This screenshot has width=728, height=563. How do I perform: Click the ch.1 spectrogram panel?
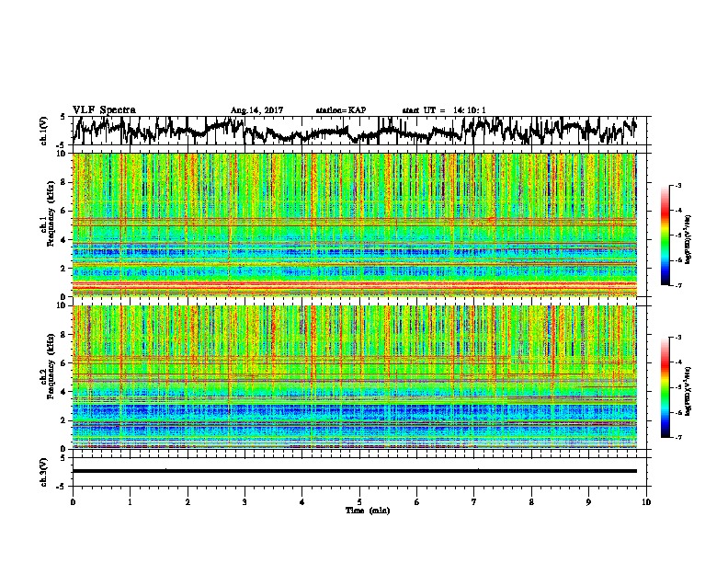355,224
